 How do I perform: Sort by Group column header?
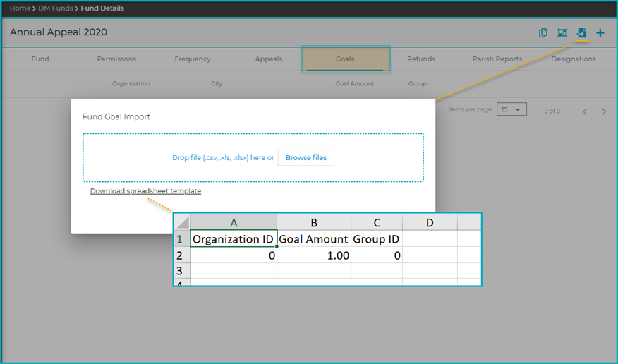click(x=418, y=83)
